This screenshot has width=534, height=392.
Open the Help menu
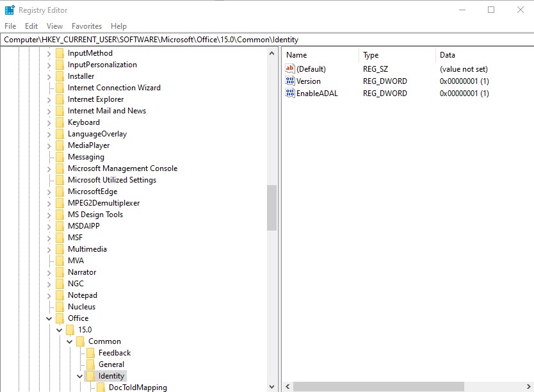point(118,26)
